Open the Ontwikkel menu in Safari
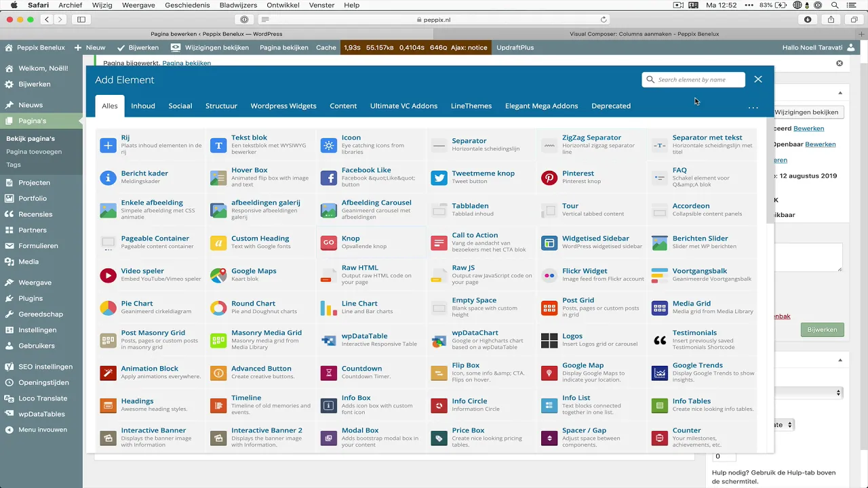Viewport: 868px width, 488px height. pos(281,5)
